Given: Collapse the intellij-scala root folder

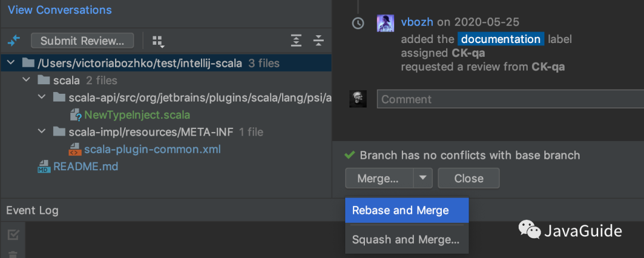Looking at the screenshot, I should click(x=11, y=63).
